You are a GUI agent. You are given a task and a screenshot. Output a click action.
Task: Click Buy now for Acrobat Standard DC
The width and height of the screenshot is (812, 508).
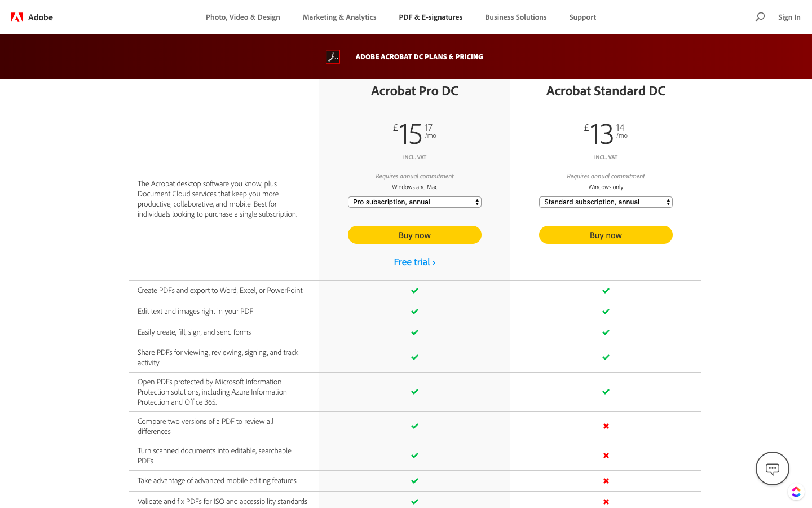coord(606,235)
